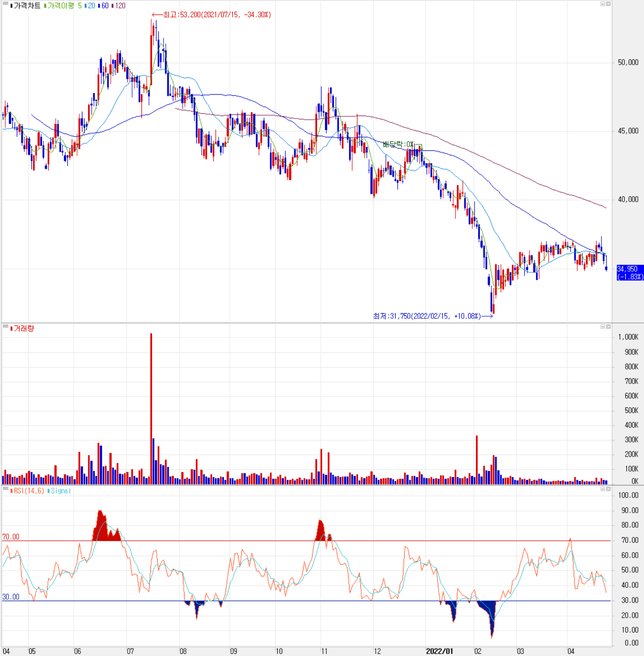Click the 300K volume axis label

[x=631, y=440]
